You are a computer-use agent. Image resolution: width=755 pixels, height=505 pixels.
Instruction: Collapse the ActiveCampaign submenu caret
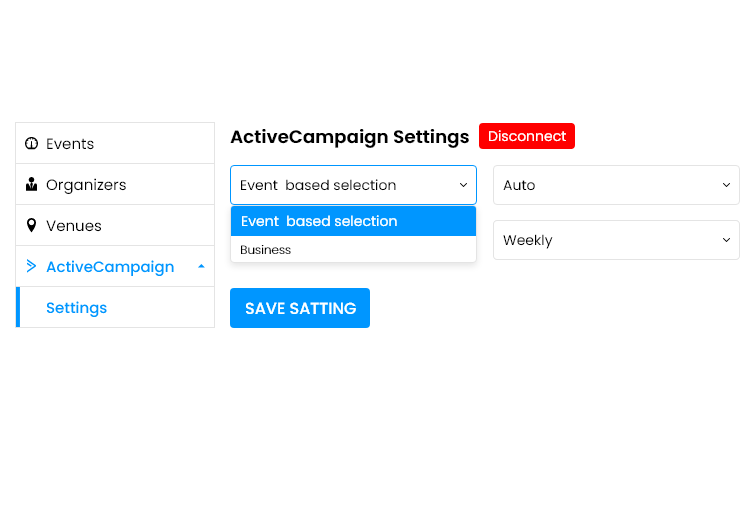point(201,266)
